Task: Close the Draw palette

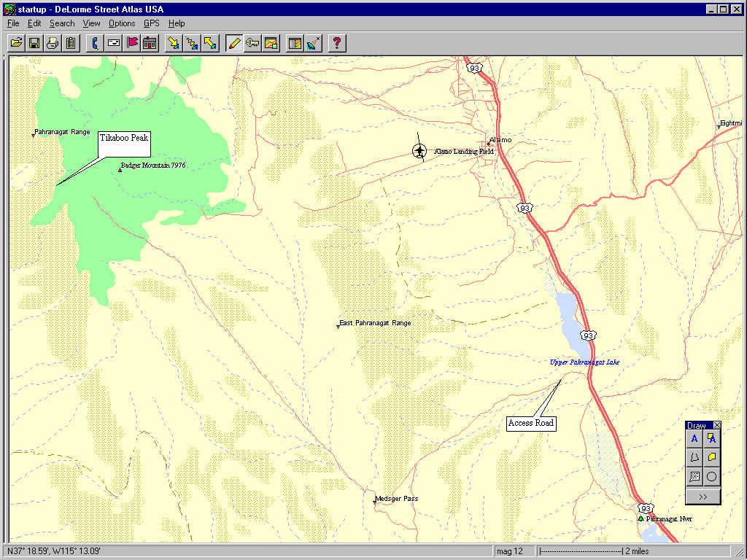Action: point(716,425)
